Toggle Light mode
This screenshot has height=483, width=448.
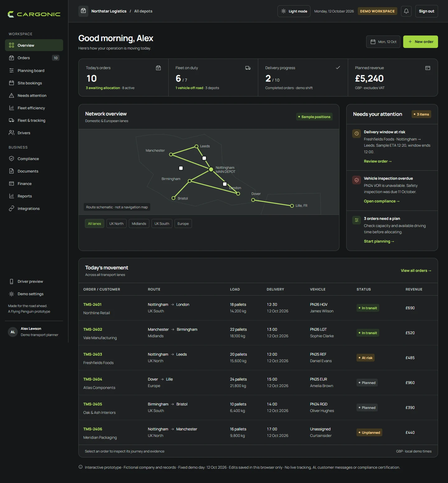(294, 11)
